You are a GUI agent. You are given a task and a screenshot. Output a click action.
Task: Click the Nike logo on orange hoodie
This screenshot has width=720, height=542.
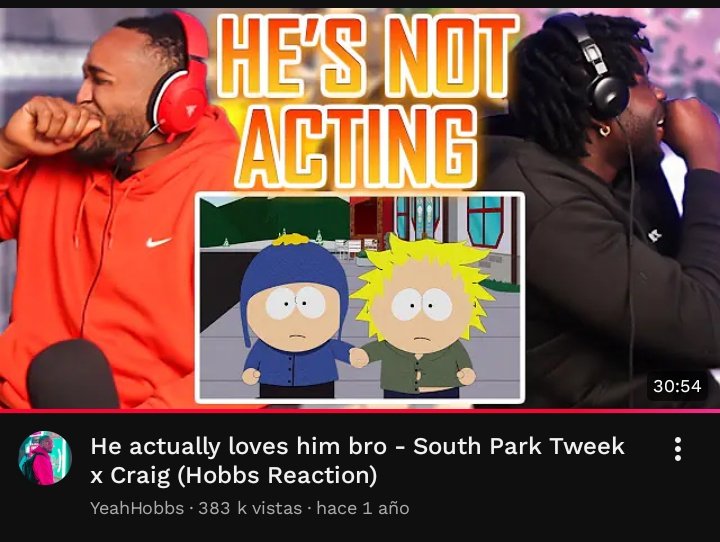pos(158,242)
